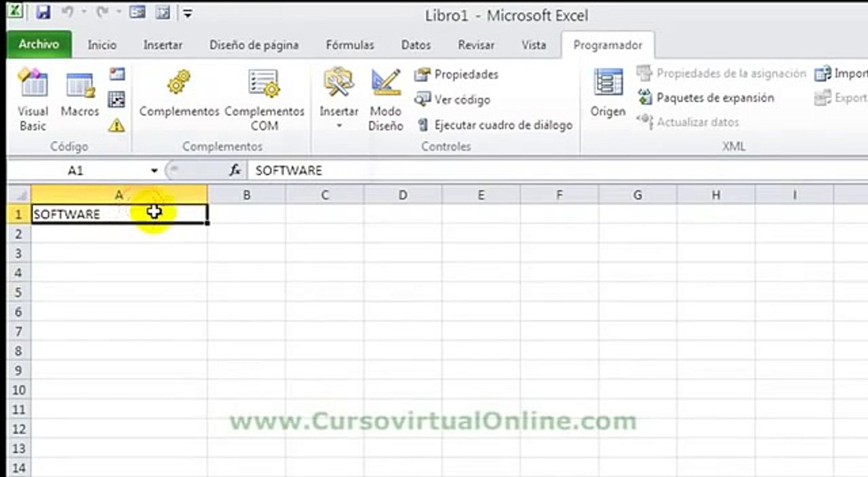Select row 2 header

[19, 234]
